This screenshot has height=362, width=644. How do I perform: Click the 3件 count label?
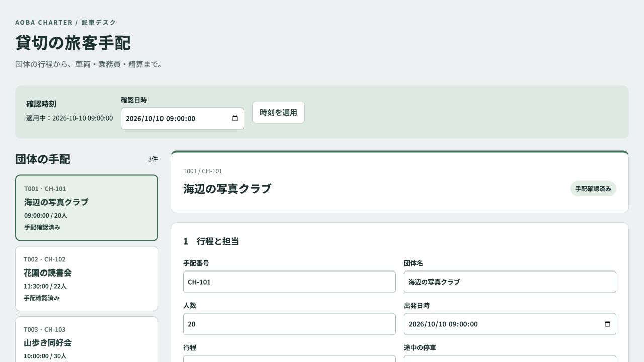[x=153, y=159]
